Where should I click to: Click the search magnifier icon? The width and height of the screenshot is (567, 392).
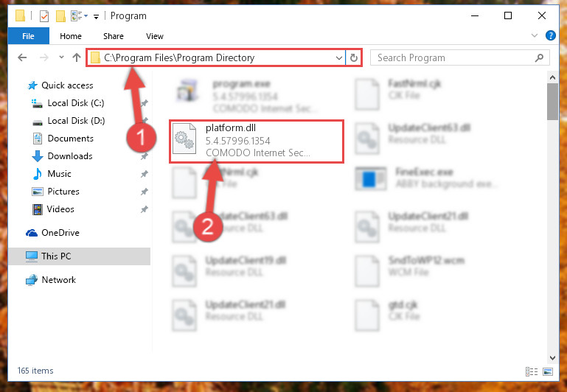click(x=539, y=57)
